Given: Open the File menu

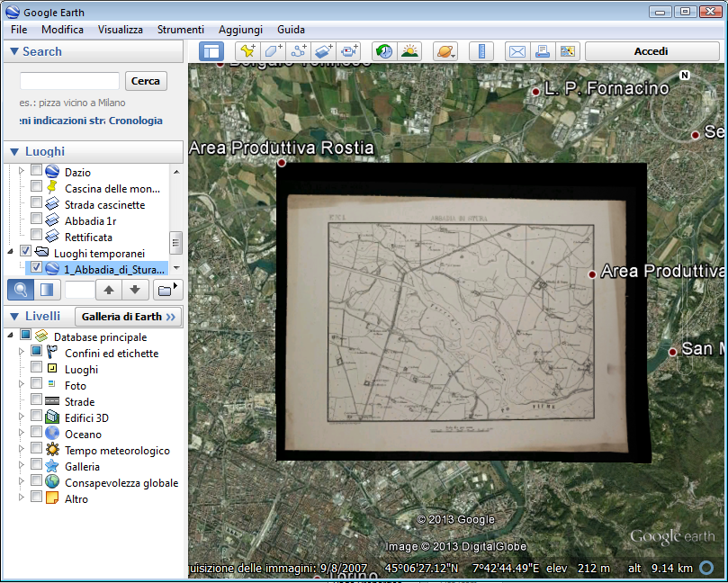Looking at the screenshot, I should [19, 30].
